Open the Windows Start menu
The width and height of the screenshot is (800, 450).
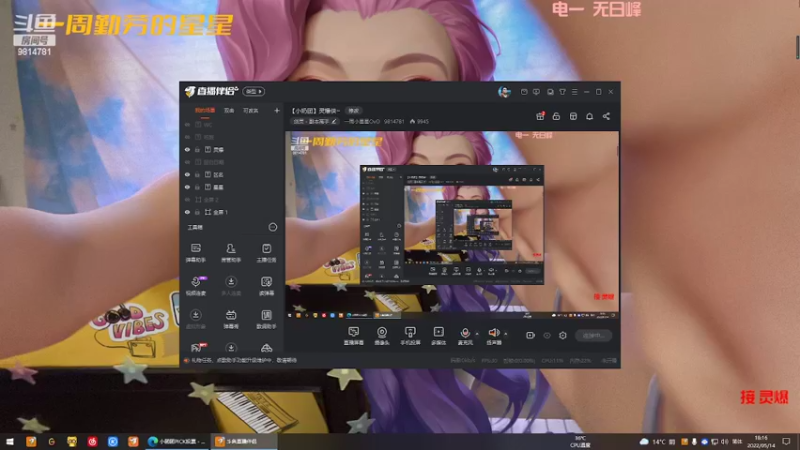click(10, 441)
